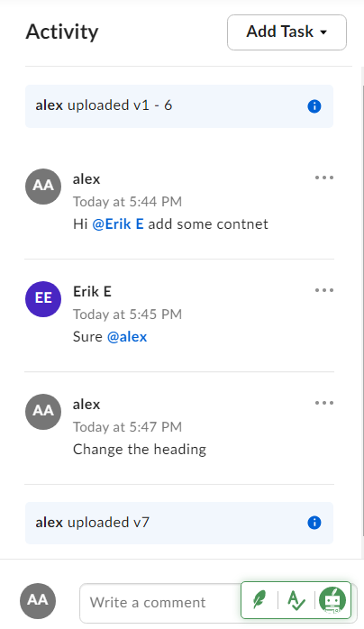Click the spell check A-checkmark icon
The image size is (364, 629).
[296, 600]
